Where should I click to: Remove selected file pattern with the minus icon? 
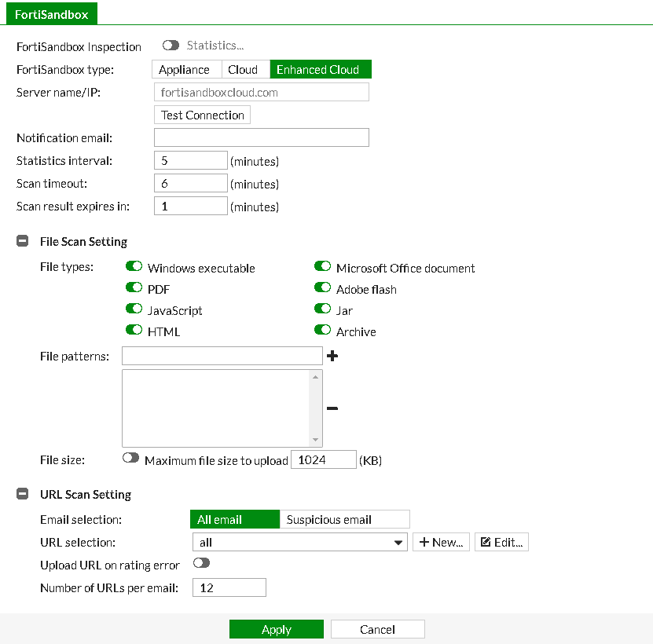(332, 408)
